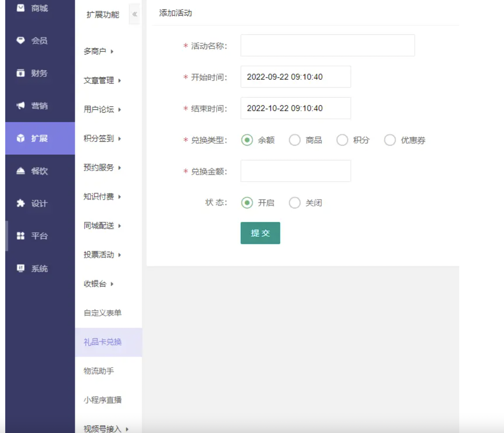The image size is (504, 433).
Task: Click the 会员 member diamond icon
Action: [x=21, y=40]
